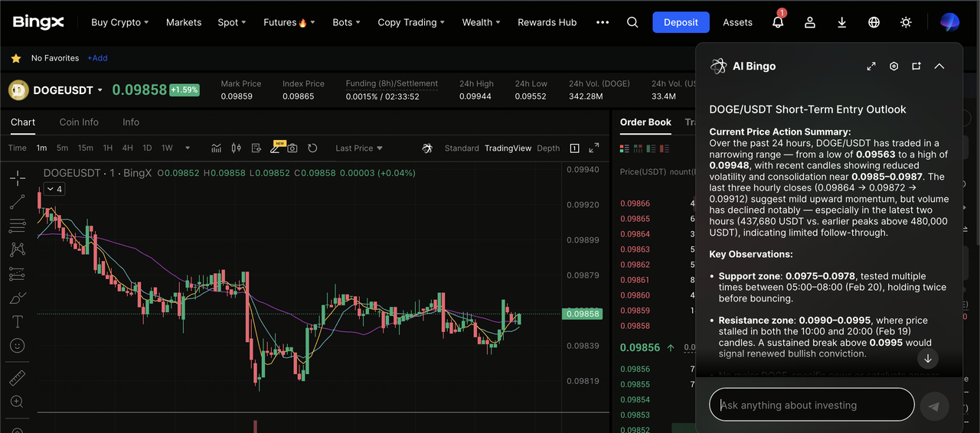980x433 pixels.
Task: Switch chart view to Standard
Action: tap(462, 148)
